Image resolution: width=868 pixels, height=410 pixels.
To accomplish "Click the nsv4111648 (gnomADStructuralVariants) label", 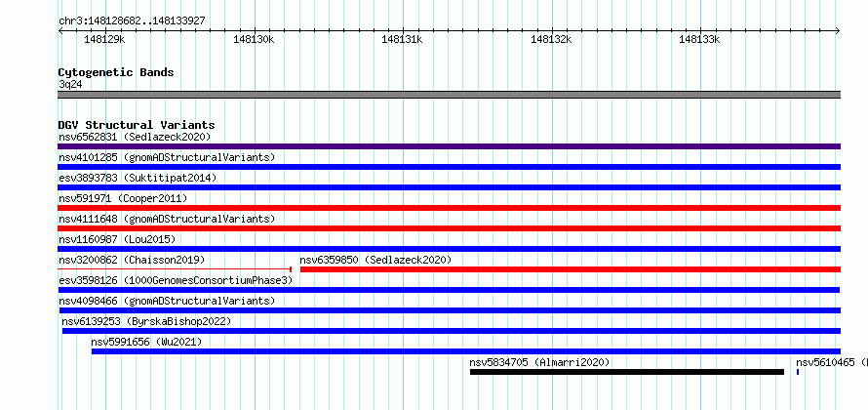I will 167,219.
